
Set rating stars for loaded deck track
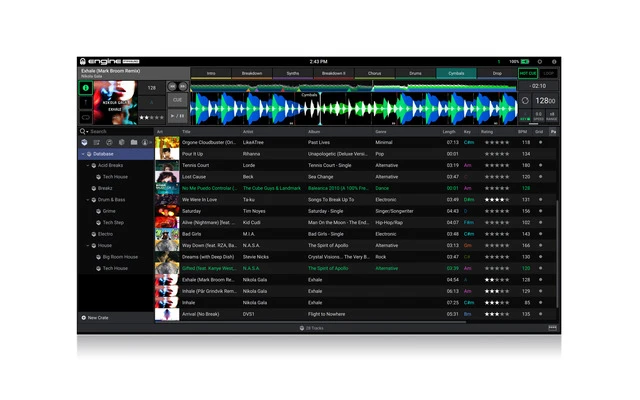151,117
